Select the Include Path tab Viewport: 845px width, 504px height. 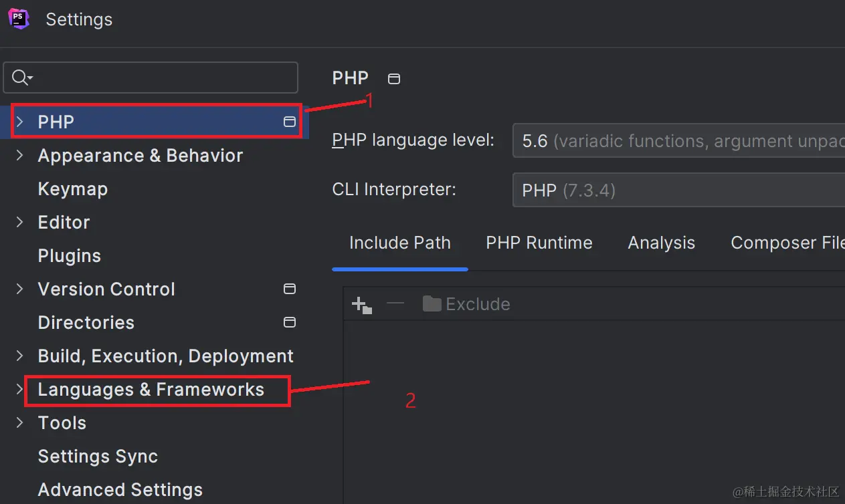(399, 243)
